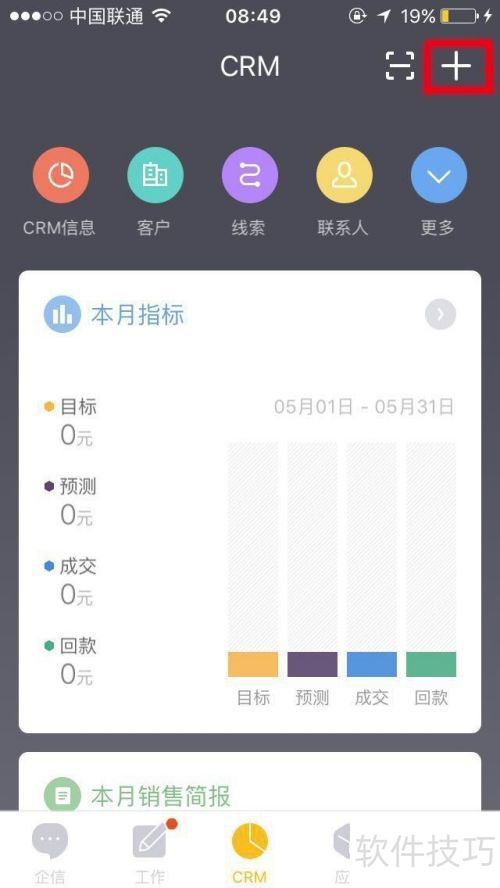Expand 本月指标 details arrow
500x888 pixels.
click(x=441, y=314)
